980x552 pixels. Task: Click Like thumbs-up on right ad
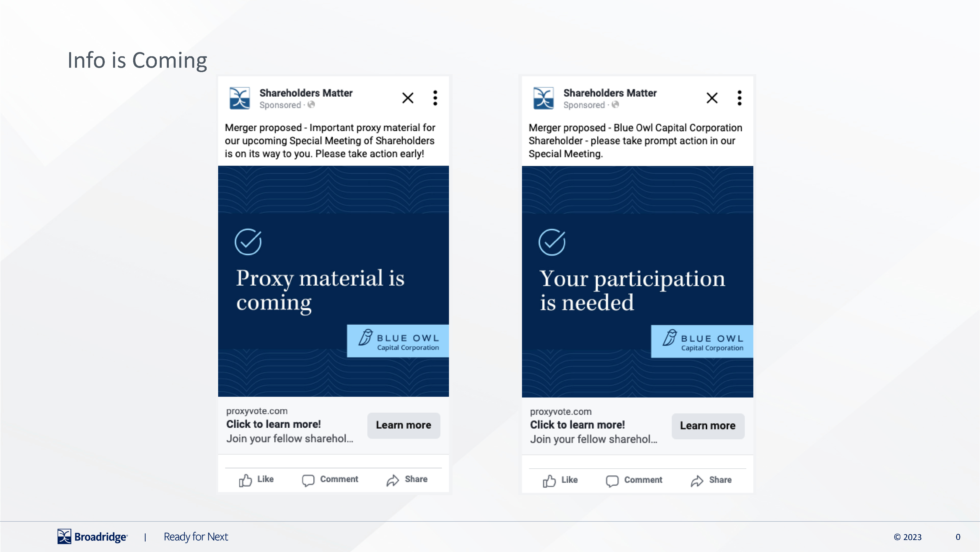pyautogui.click(x=549, y=481)
